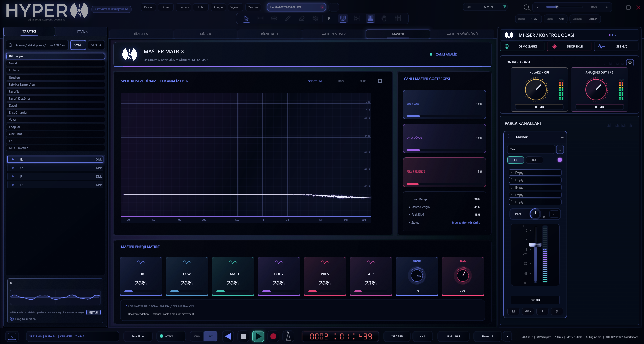Click the grid view toolbar icon
Screen dimensions: 644x344
pos(370,19)
